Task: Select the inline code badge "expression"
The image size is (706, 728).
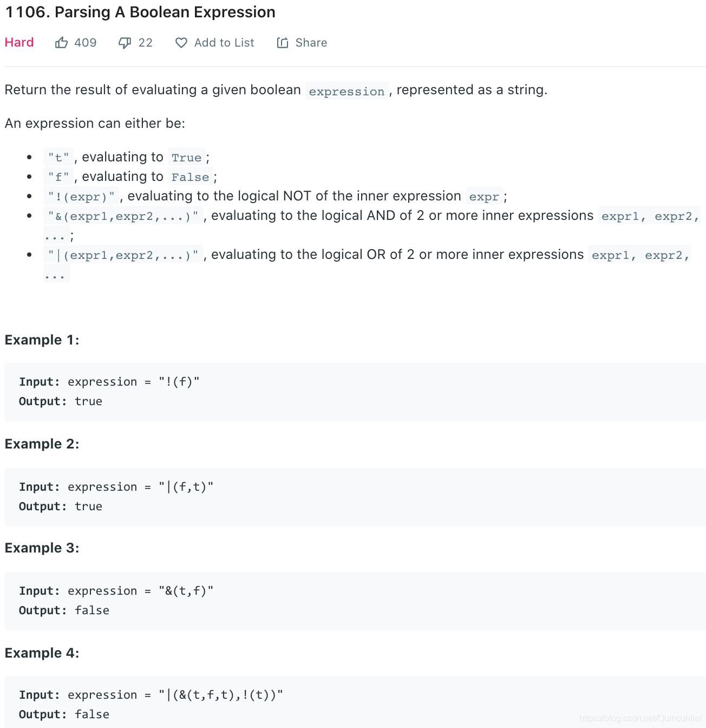Action: click(x=347, y=90)
